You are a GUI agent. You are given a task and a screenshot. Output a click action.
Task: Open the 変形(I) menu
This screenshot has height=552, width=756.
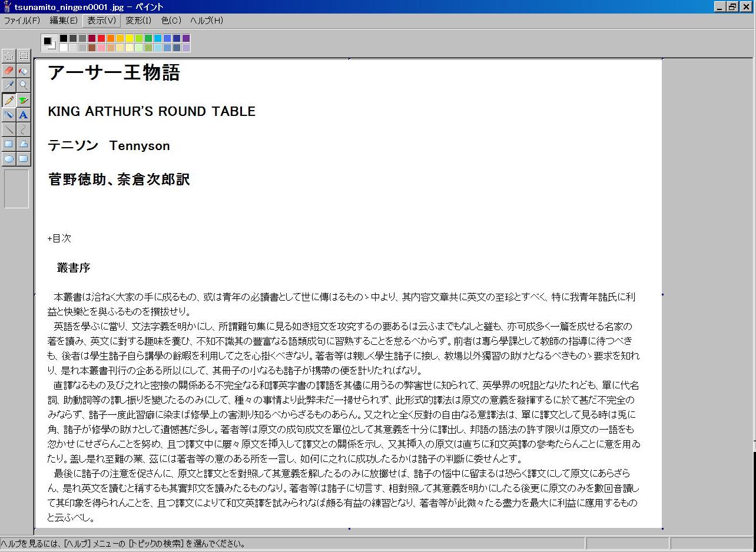click(x=138, y=21)
